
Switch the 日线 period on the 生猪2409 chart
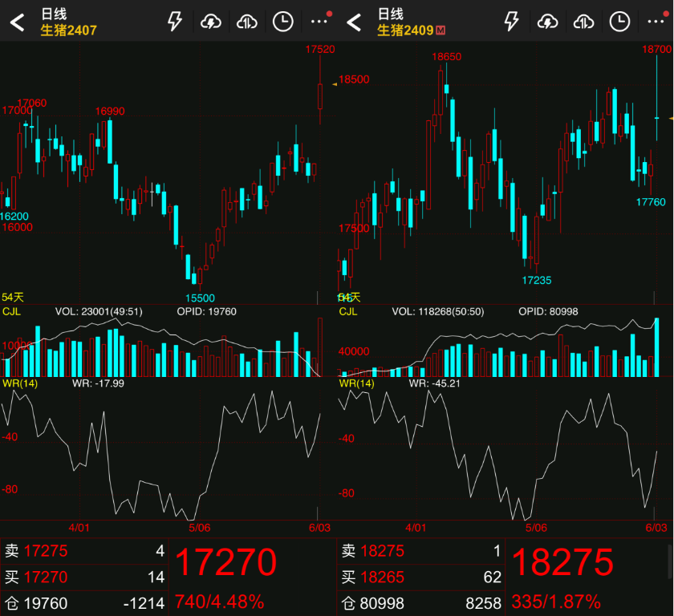tap(391, 14)
